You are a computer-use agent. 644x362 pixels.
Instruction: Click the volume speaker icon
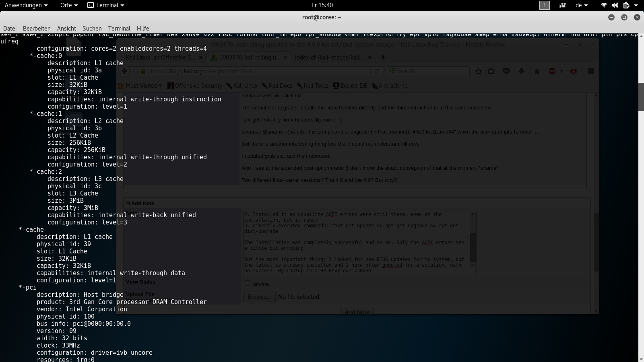pos(615,5)
